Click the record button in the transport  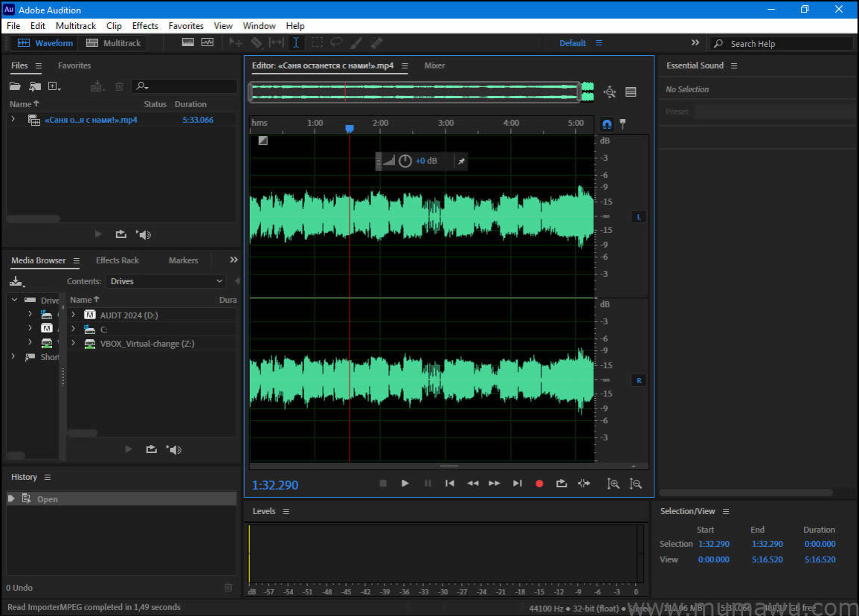539,483
